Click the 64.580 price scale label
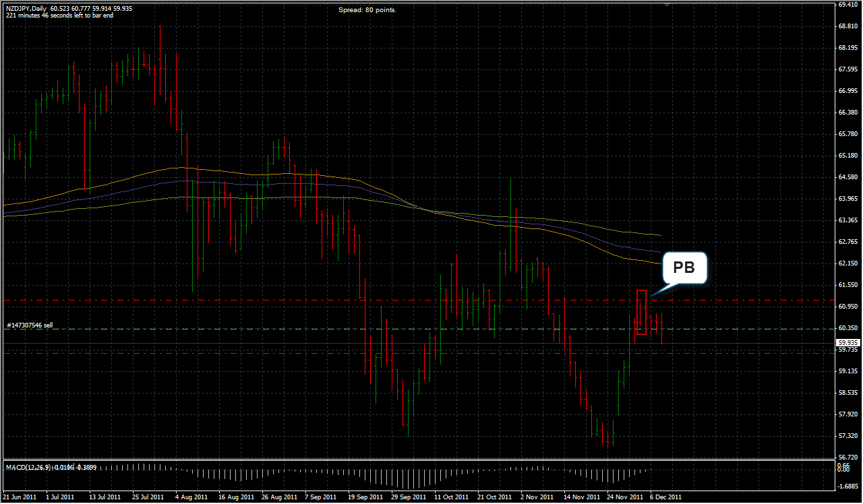This screenshot has height=504, width=863. [x=847, y=177]
